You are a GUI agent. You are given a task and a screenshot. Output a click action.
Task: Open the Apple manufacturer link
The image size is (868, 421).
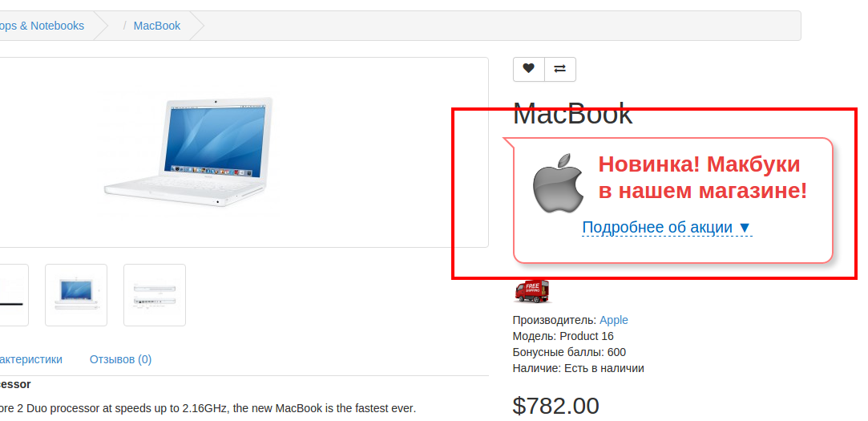click(x=614, y=320)
